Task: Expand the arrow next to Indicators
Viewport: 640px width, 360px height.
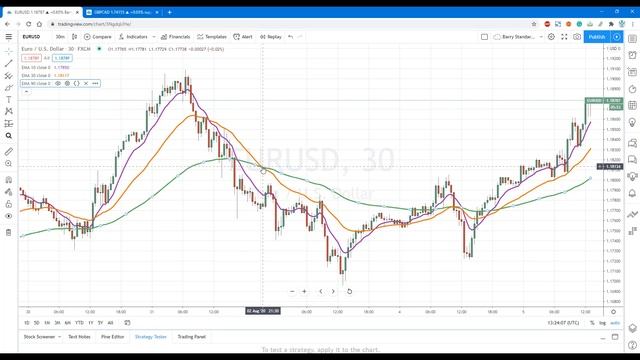Action: click(x=154, y=37)
